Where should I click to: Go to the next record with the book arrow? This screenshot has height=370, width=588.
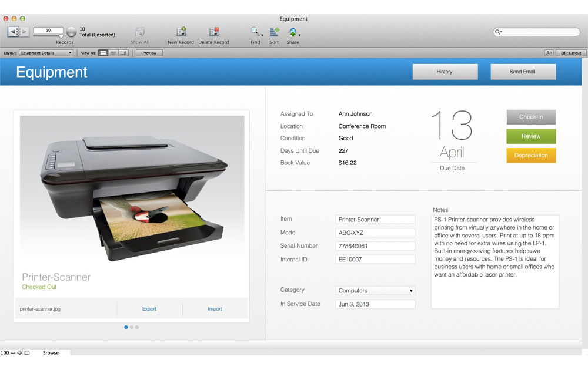point(24,32)
